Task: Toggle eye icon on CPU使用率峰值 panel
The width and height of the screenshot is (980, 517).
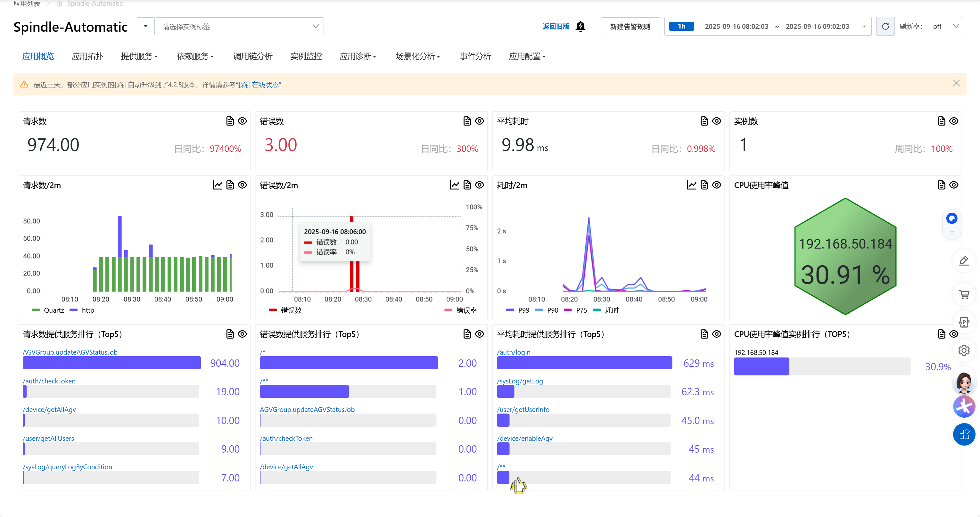Action: [x=953, y=185]
